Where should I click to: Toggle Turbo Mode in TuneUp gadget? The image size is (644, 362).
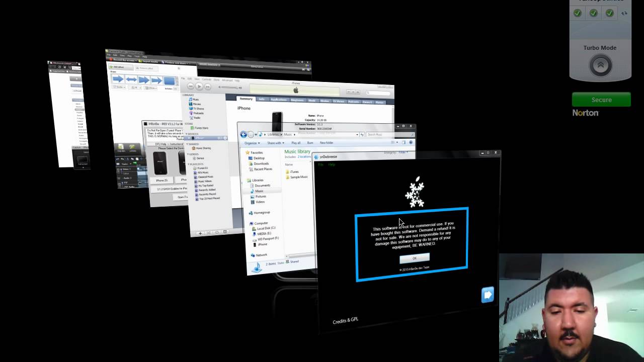(600, 65)
